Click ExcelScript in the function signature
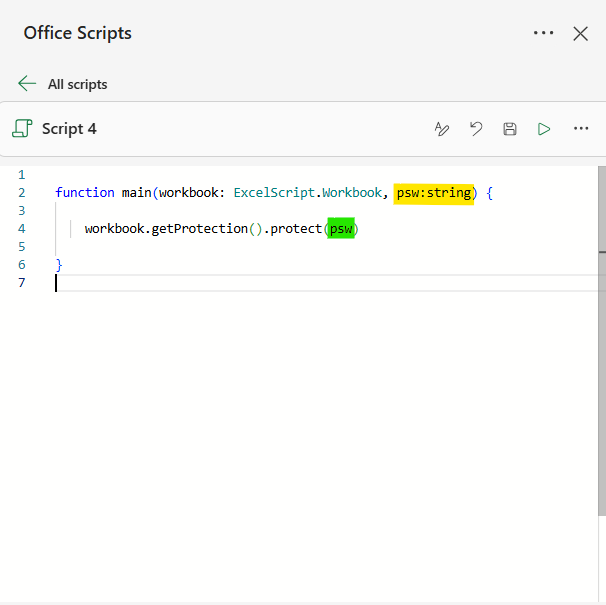 click(274, 193)
